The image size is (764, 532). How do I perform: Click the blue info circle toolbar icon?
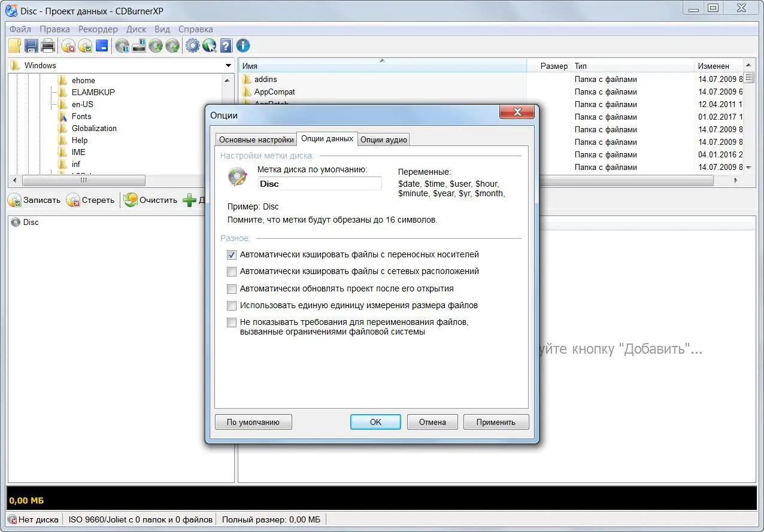(242, 45)
